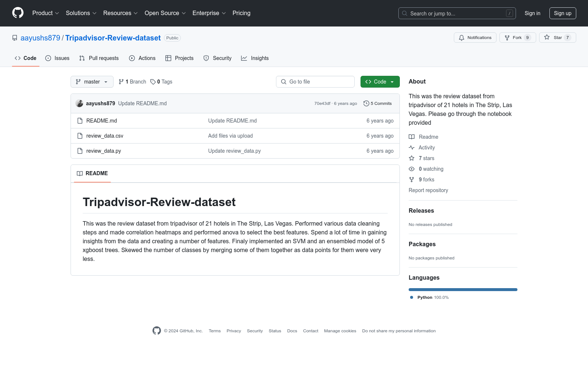Image resolution: width=588 pixels, height=368 pixels.
Task: Click the pulse icon beside Activity
Action: [412, 148]
